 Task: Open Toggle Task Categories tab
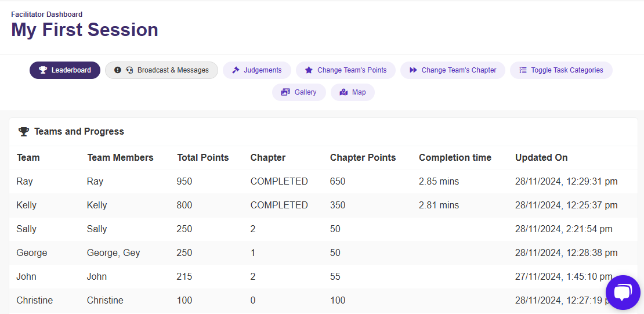561,70
